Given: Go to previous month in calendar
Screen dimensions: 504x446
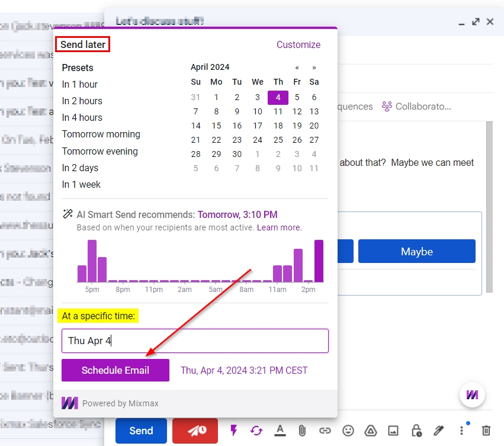Looking at the screenshot, I should 297,68.
